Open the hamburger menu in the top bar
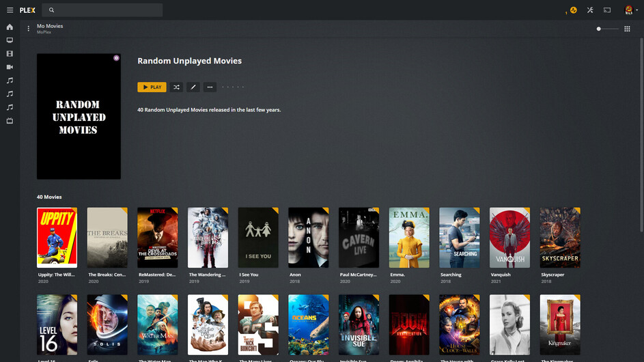This screenshot has width=644, height=362. click(10, 10)
